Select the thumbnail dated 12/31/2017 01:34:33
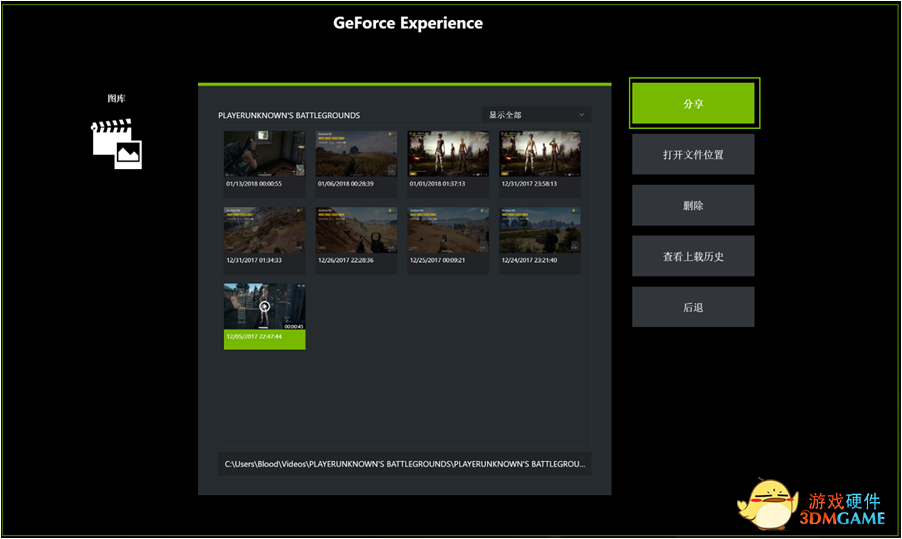The height and width of the screenshot is (539, 902). click(265, 230)
